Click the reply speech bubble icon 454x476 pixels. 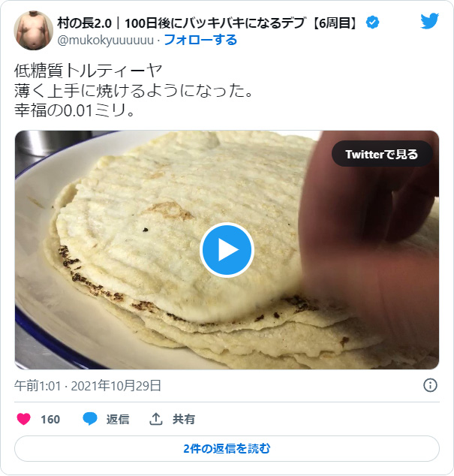(90, 419)
